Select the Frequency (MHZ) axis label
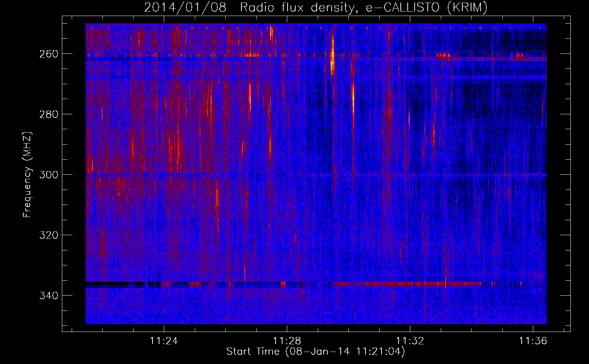Screen dimensions: 589x364 pos(27,175)
